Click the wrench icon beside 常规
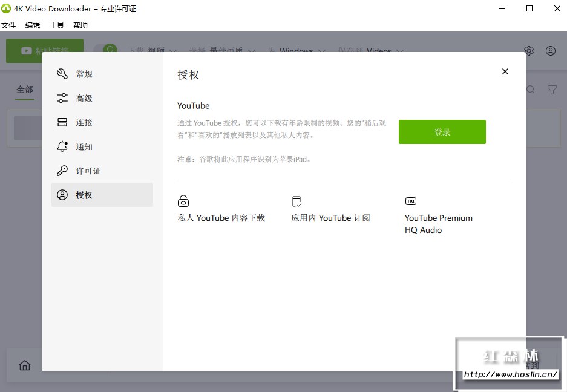 tap(62, 74)
